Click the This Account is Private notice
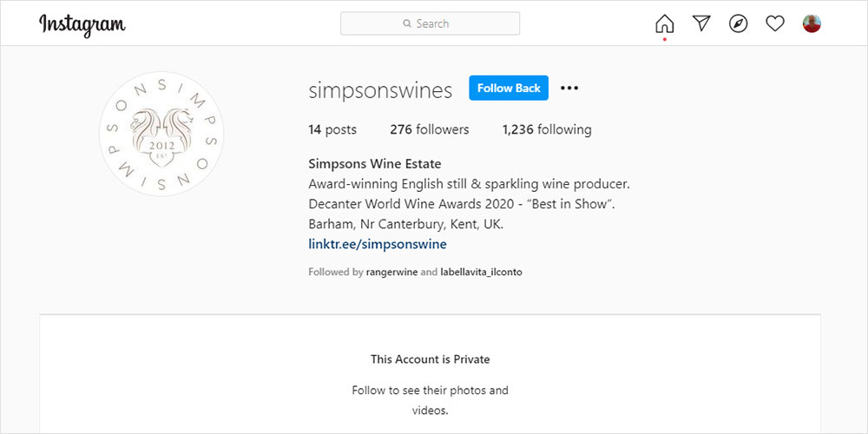 pos(431,358)
